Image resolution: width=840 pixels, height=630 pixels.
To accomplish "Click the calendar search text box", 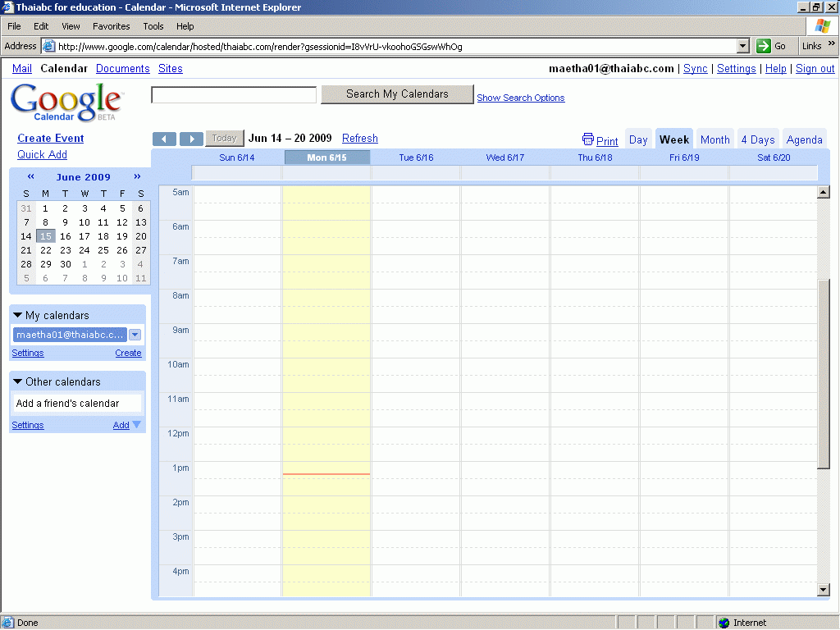I will coord(234,95).
